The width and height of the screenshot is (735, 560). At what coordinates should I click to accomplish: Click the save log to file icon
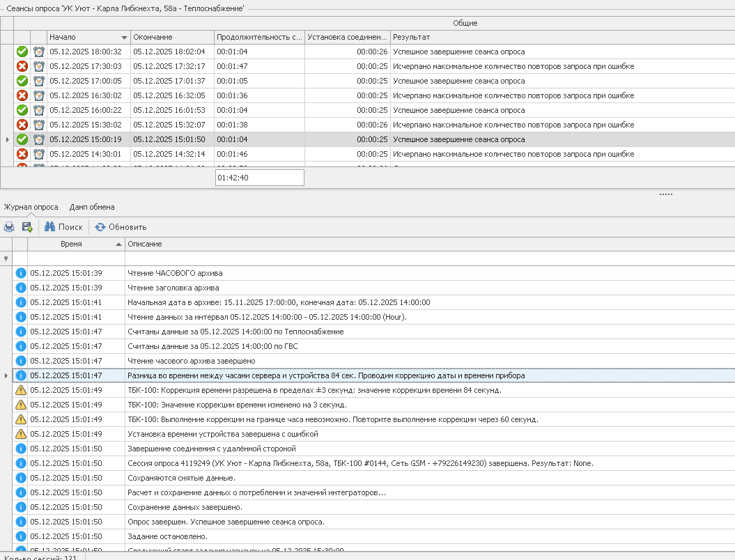[x=27, y=227]
